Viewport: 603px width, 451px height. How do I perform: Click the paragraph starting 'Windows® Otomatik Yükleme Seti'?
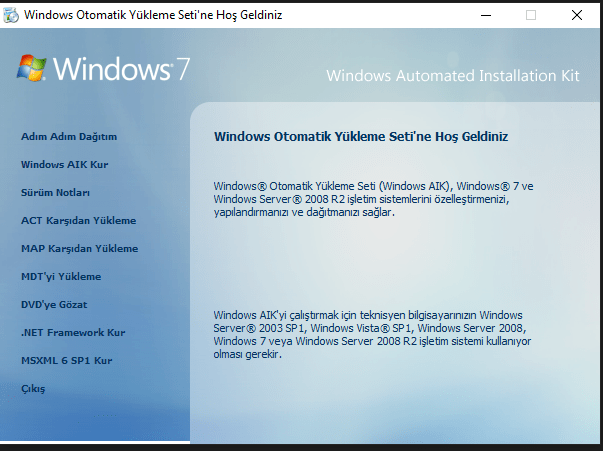coord(373,199)
